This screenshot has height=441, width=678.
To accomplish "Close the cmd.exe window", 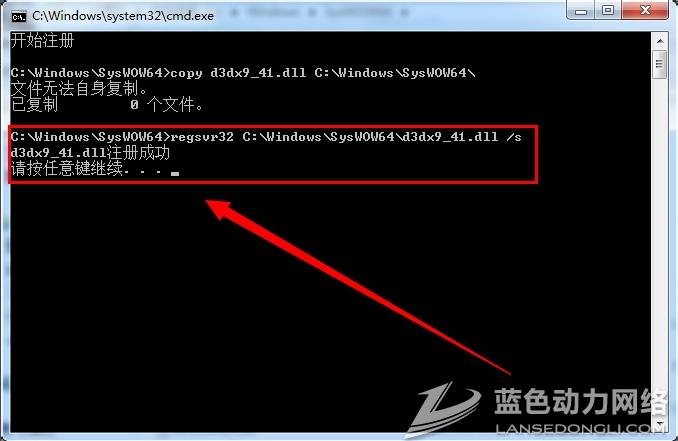I will point(646,10).
